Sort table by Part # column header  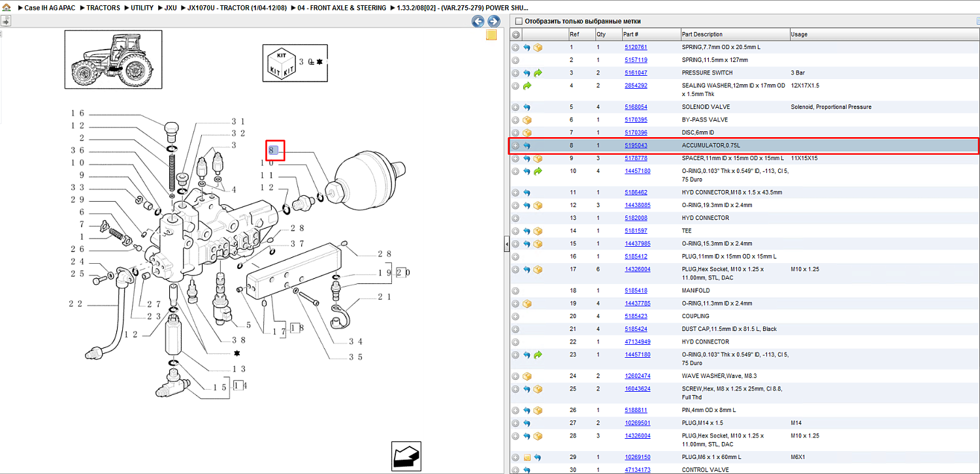[x=630, y=35]
